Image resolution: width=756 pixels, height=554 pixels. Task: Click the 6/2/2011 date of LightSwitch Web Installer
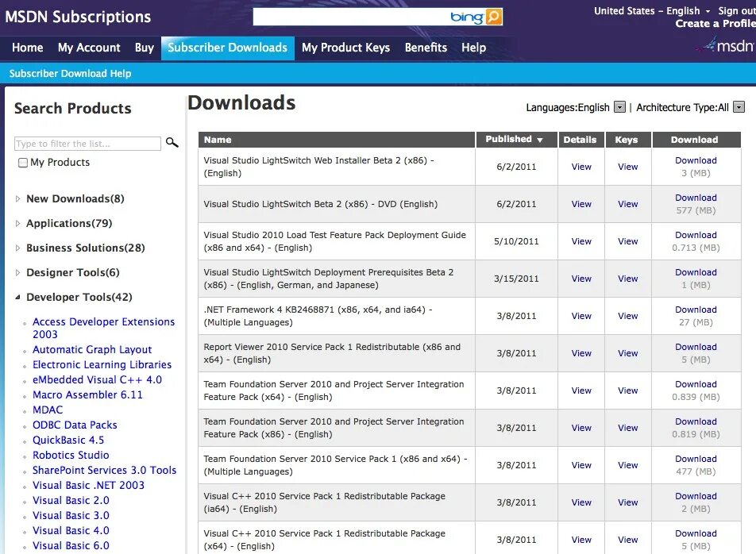click(x=516, y=167)
